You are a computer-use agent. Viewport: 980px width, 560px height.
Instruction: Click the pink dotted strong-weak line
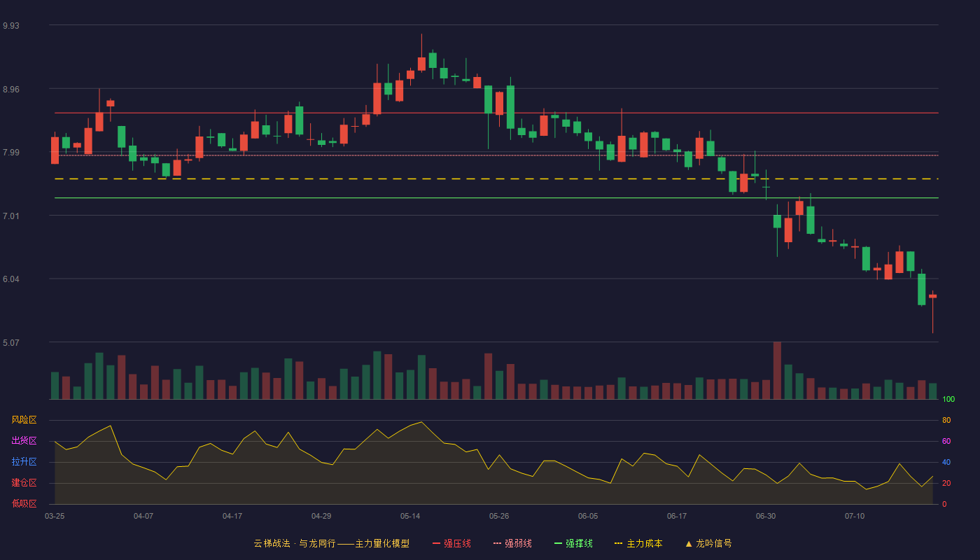496,155
